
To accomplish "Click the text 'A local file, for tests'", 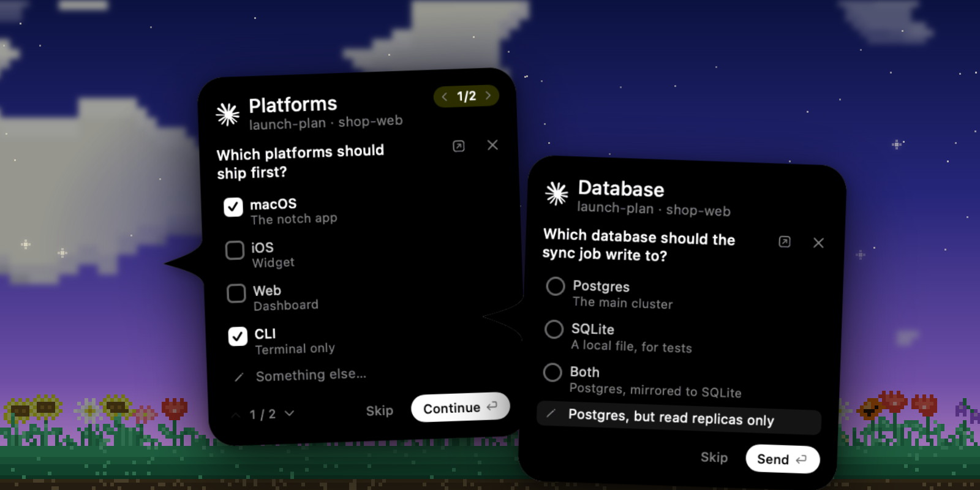I will click(631, 346).
